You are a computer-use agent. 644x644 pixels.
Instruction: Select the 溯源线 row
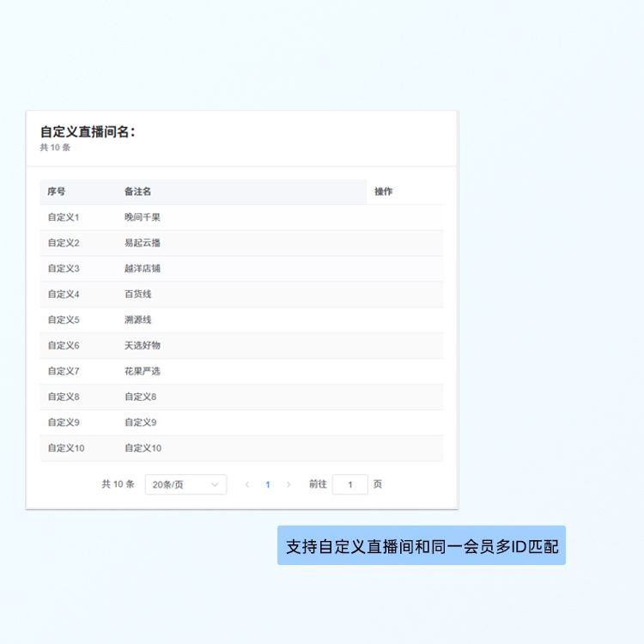point(138,320)
